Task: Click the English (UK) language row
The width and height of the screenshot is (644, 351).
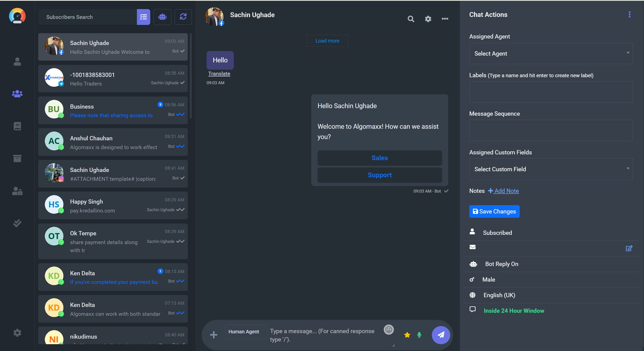Action: pos(551,295)
